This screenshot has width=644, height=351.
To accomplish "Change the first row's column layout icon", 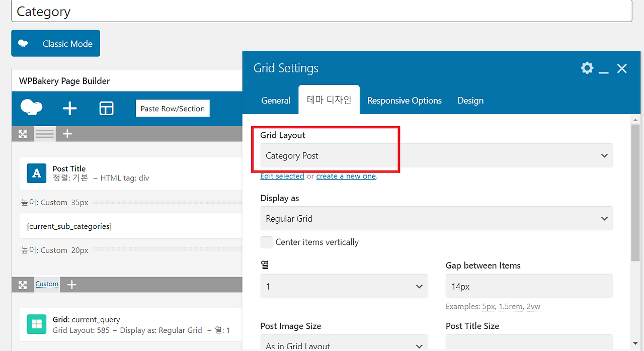I will coord(45,134).
